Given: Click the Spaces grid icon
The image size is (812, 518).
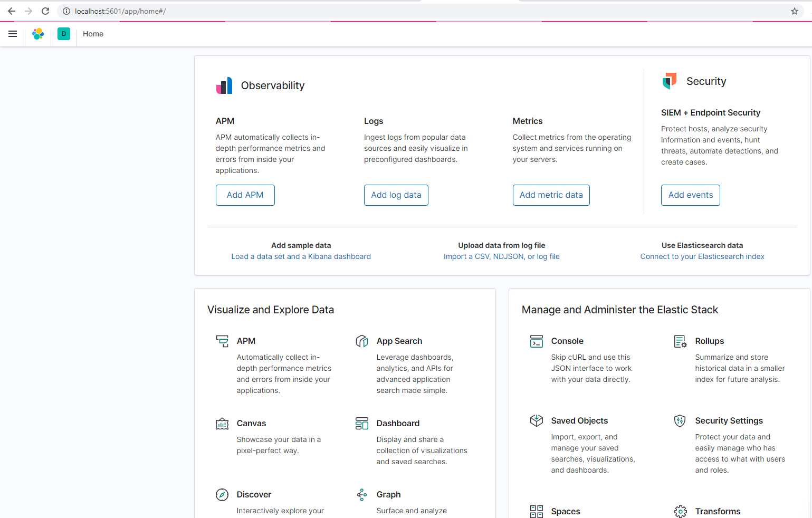Looking at the screenshot, I should 537,511.
